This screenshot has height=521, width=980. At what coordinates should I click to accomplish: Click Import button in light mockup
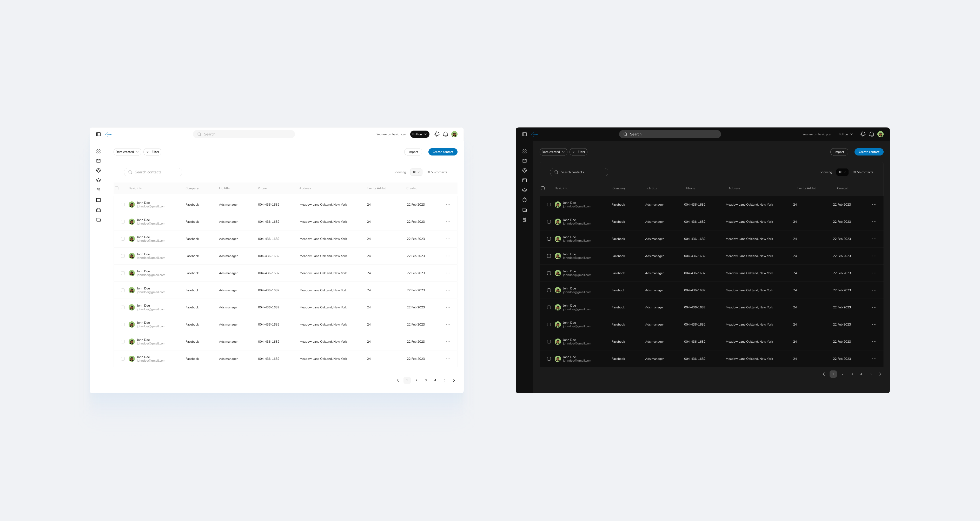(x=413, y=152)
